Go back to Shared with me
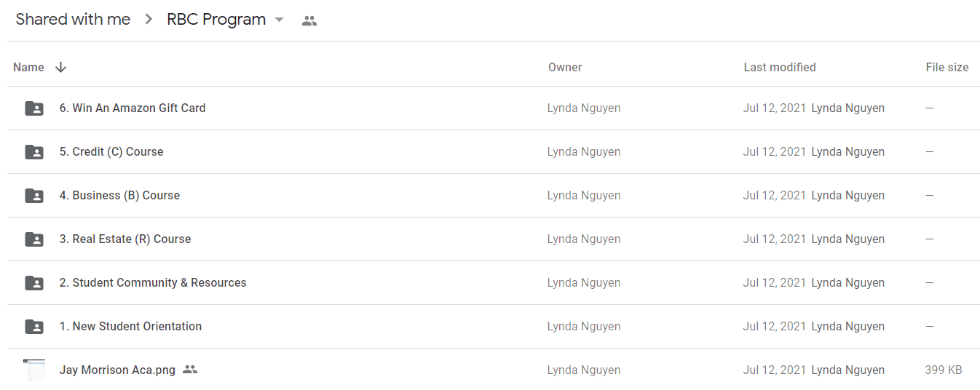This screenshot has width=980, height=390. tap(73, 20)
